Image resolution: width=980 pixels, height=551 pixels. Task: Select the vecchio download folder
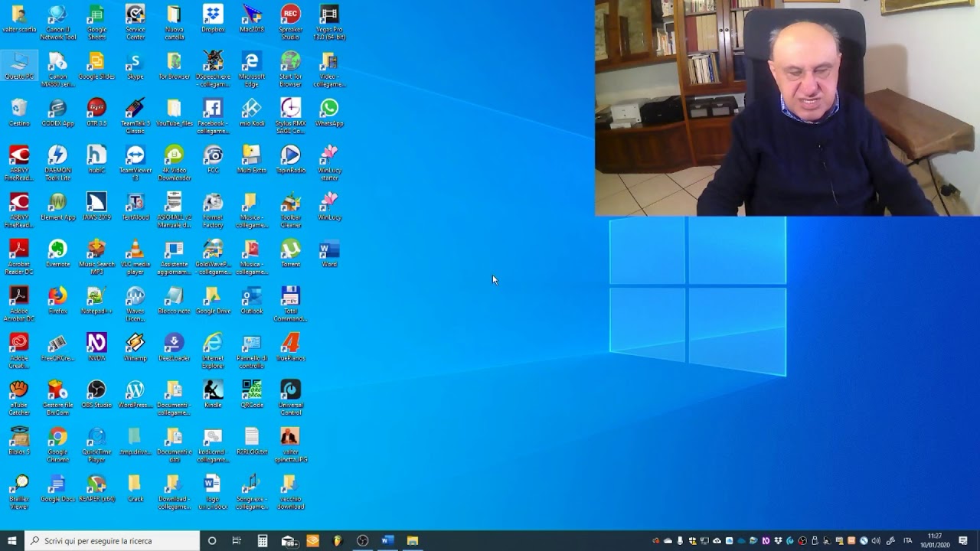(x=290, y=491)
